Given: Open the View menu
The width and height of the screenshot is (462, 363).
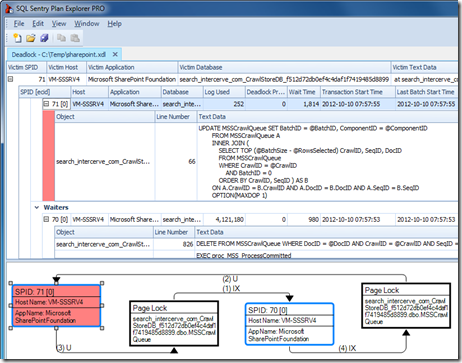Looking at the screenshot, I should [x=59, y=24].
